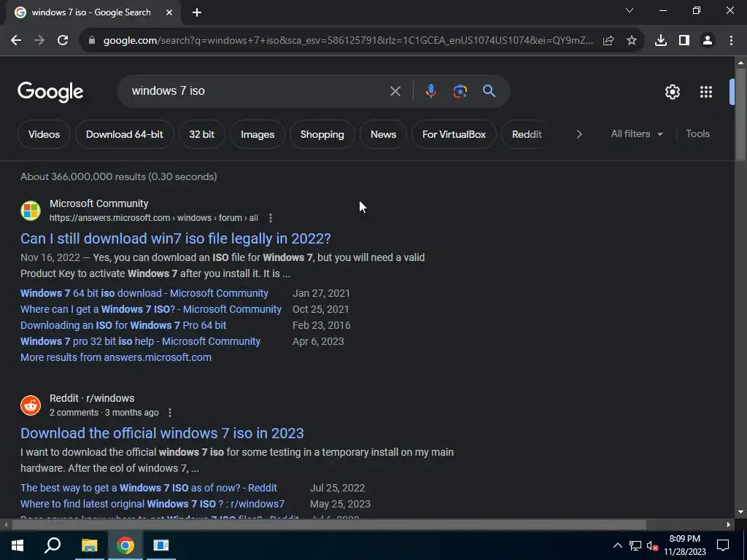Click the horizontal scrollbar thumb

[329, 525]
